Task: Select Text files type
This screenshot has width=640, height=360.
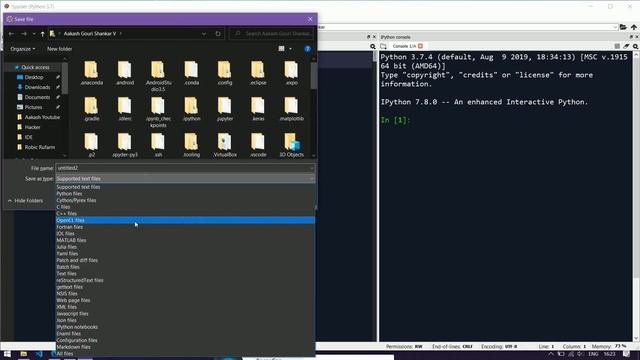Action: click(x=185, y=273)
